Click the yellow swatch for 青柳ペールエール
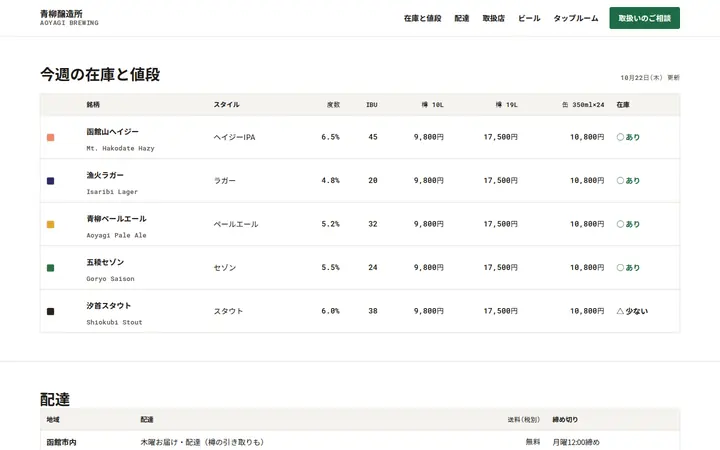Screen dimensions: 720x450 [x=51, y=225]
